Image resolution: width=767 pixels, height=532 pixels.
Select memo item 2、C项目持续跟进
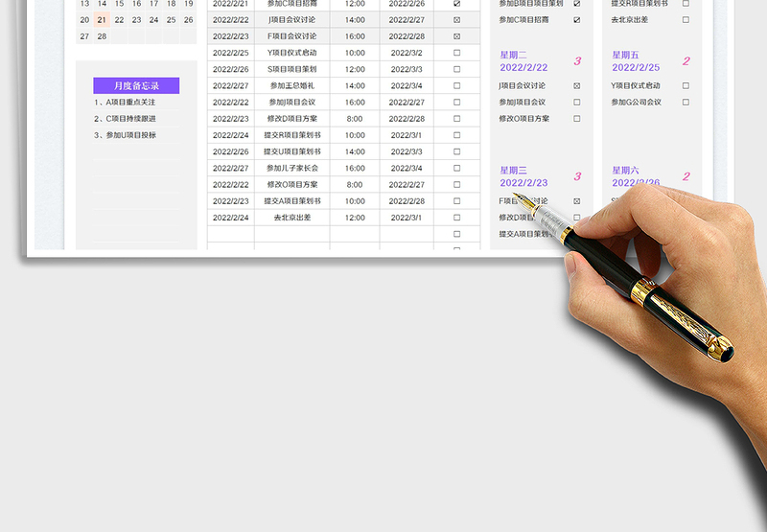click(125, 119)
